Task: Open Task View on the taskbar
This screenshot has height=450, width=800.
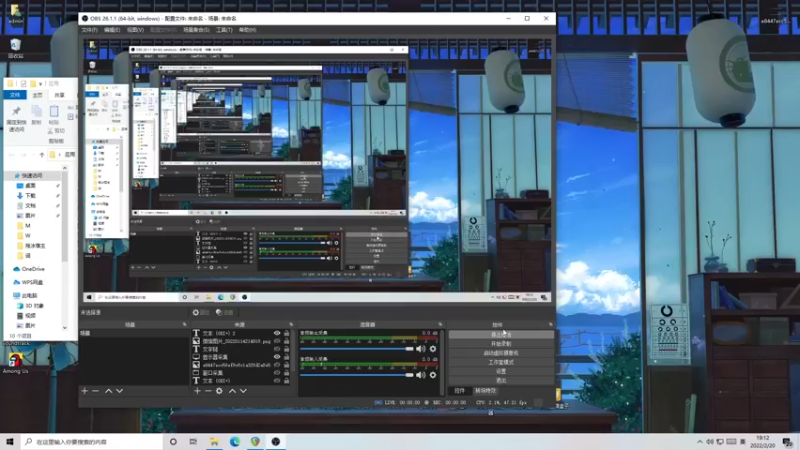Action: pyautogui.click(x=193, y=442)
